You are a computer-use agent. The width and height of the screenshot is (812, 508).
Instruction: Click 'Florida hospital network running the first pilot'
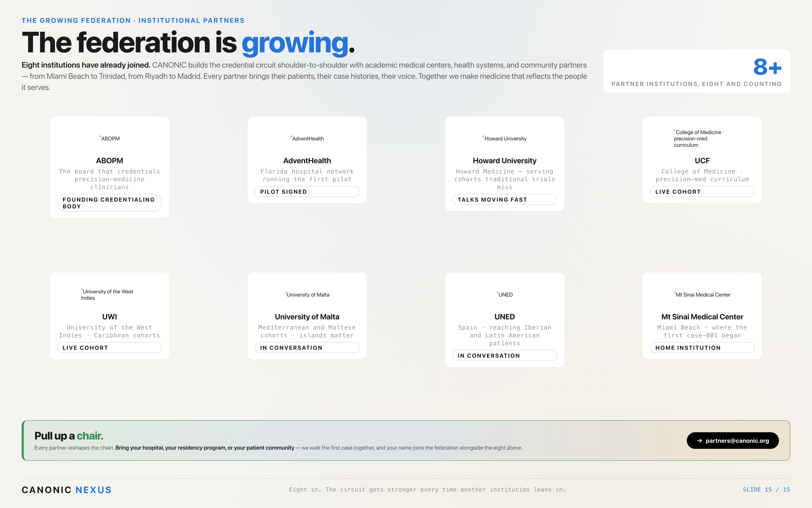click(307, 175)
